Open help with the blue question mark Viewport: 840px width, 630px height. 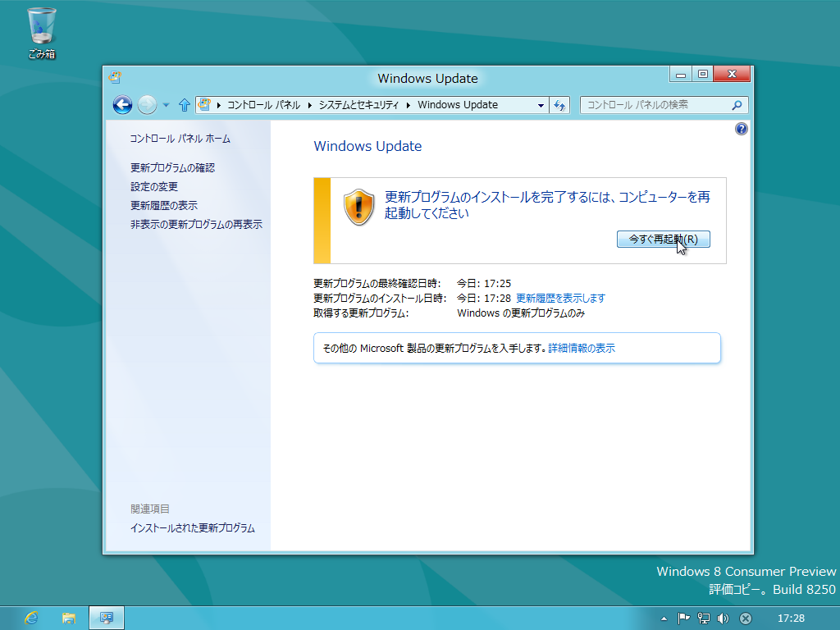coord(742,129)
